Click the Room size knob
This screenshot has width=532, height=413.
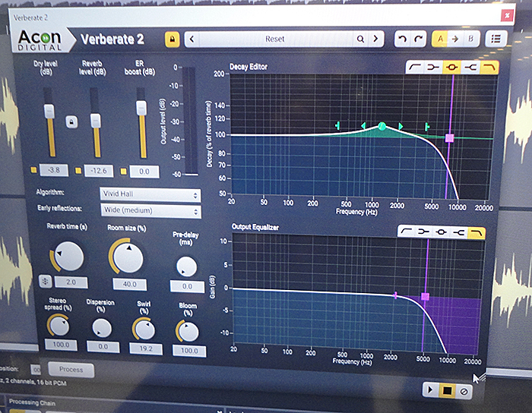pyautogui.click(x=128, y=257)
